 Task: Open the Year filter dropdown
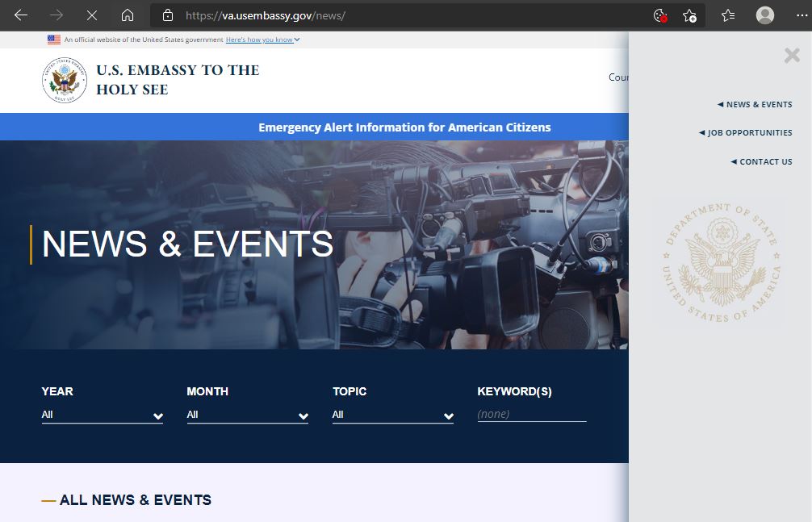pos(103,415)
